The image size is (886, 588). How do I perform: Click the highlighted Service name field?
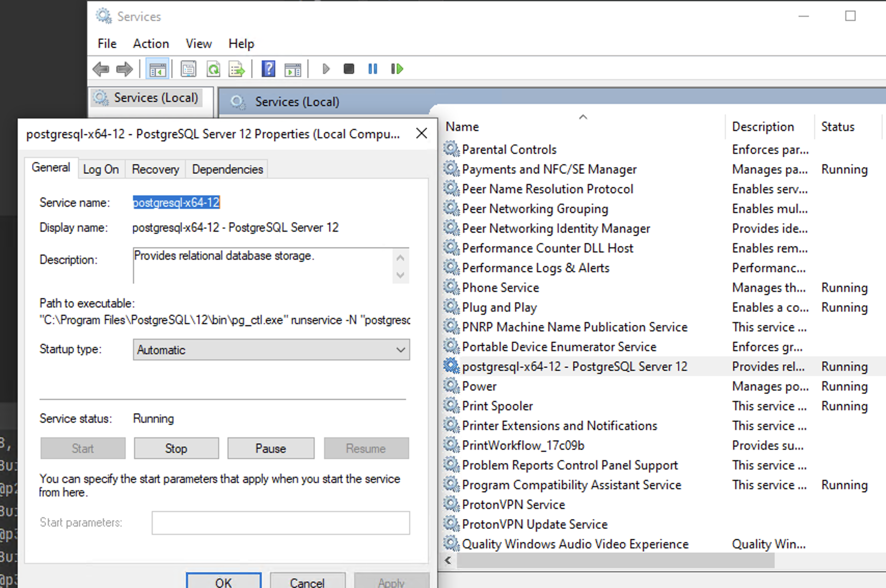pos(177,203)
